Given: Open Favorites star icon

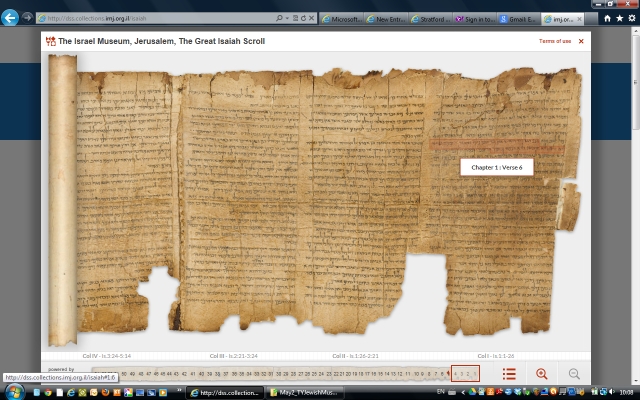Looking at the screenshot, I should click(x=620, y=18).
